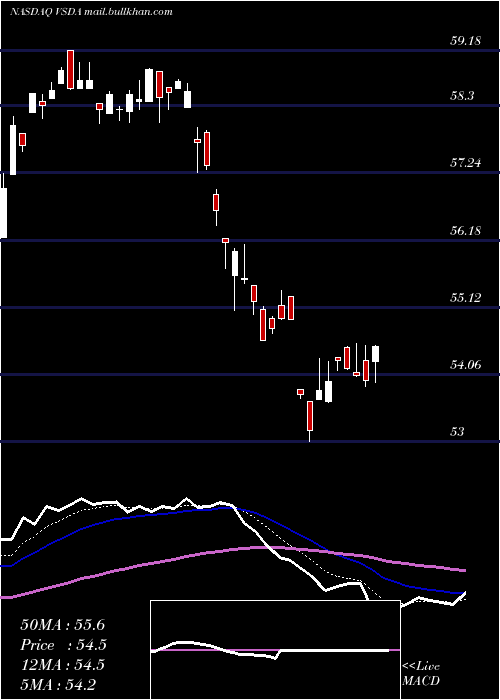Image resolution: width=500 pixels, height=700 pixels.
Task: Click the <<Live MACD label
Action: tap(421, 673)
